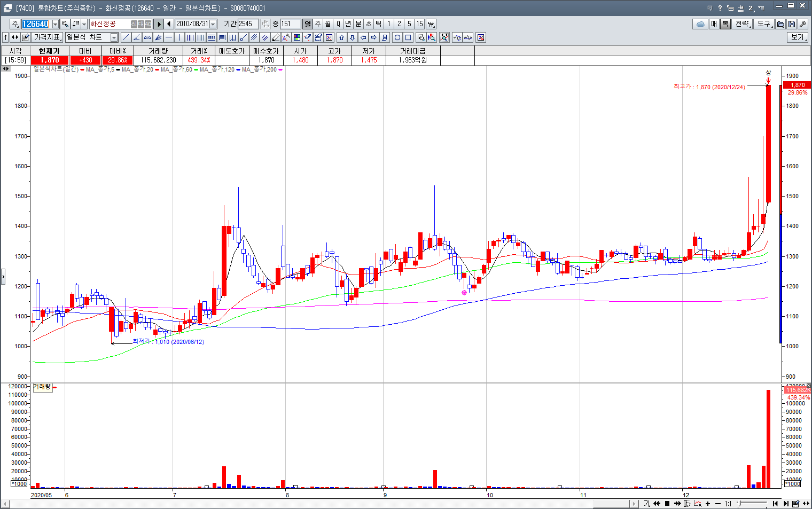Image resolution: width=812 pixels, height=509 pixels.
Task: Toggle the second (초) period button
Action: click(x=369, y=24)
